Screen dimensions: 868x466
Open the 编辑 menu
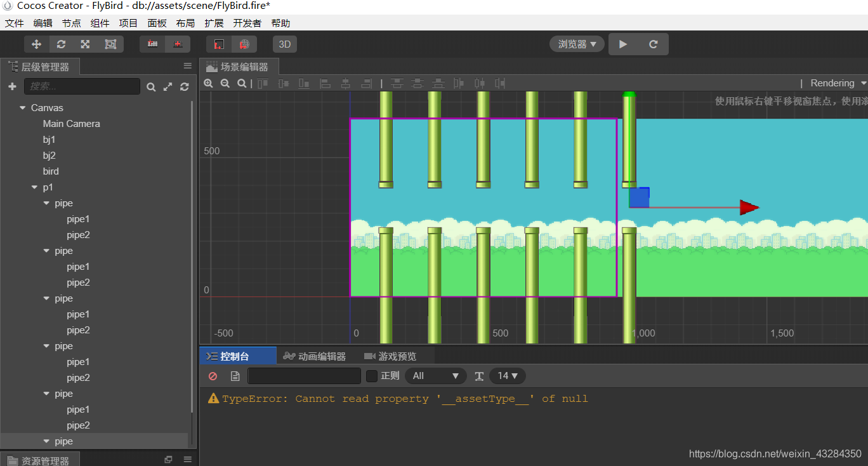pyautogui.click(x=43, y=23)
